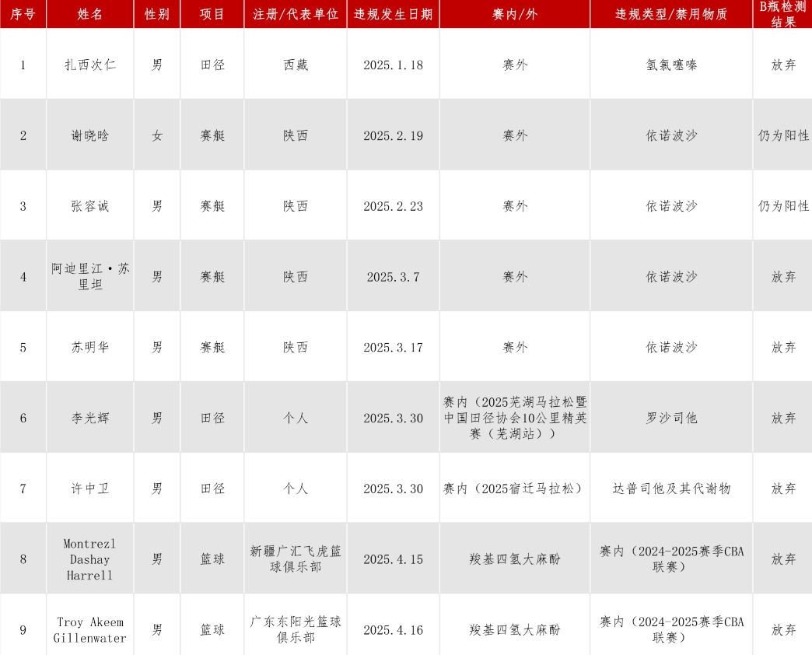
Task: Click 放弃 in 李光辉's row
Action: point(783,418)
